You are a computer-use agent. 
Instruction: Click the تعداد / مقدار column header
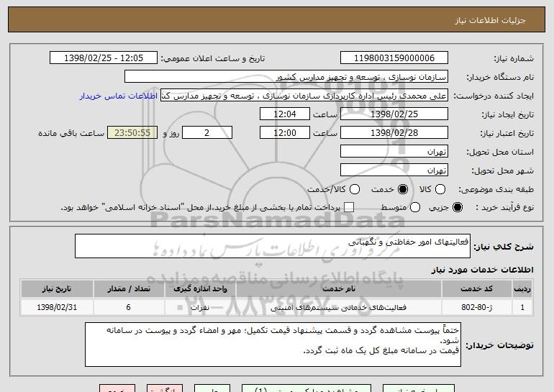[x=129, y=289]
